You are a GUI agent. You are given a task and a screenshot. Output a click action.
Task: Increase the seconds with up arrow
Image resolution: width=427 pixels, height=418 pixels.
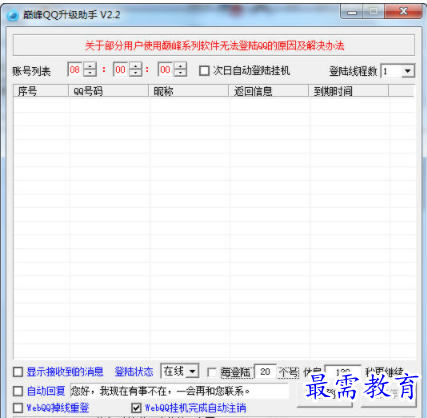click(x=180, y=66)
